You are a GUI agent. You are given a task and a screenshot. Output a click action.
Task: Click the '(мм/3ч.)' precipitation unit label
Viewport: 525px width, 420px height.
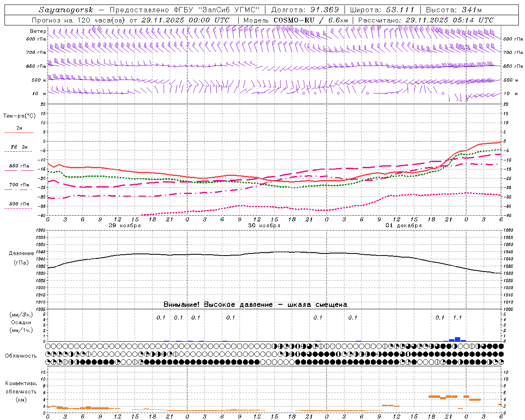[21, 315]
